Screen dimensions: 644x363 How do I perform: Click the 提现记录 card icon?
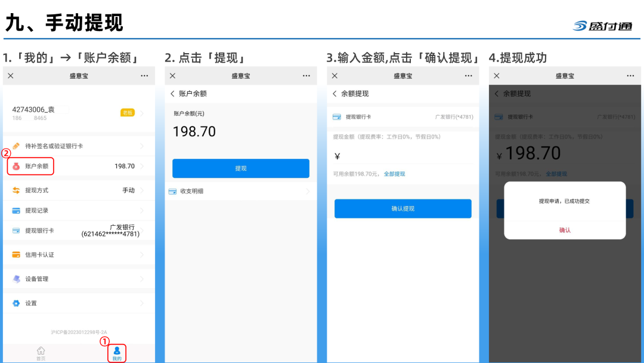16,211
